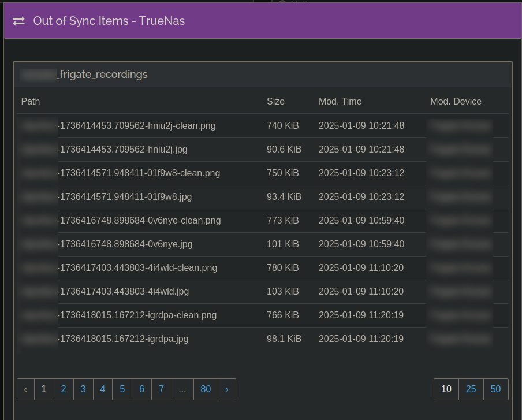
Task: Click the Out of Sync Items title
Action: tap(109, 21)
